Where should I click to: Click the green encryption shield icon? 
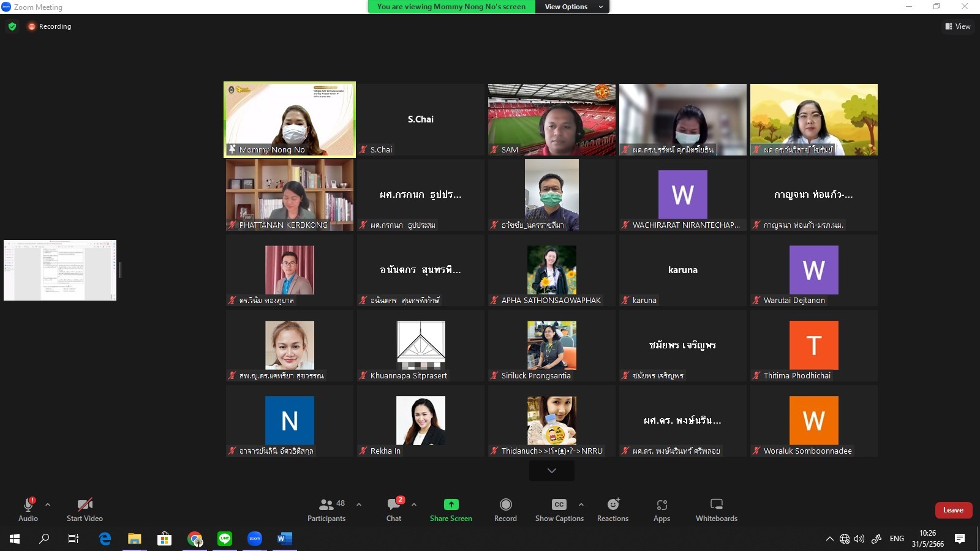coord(12,26)
